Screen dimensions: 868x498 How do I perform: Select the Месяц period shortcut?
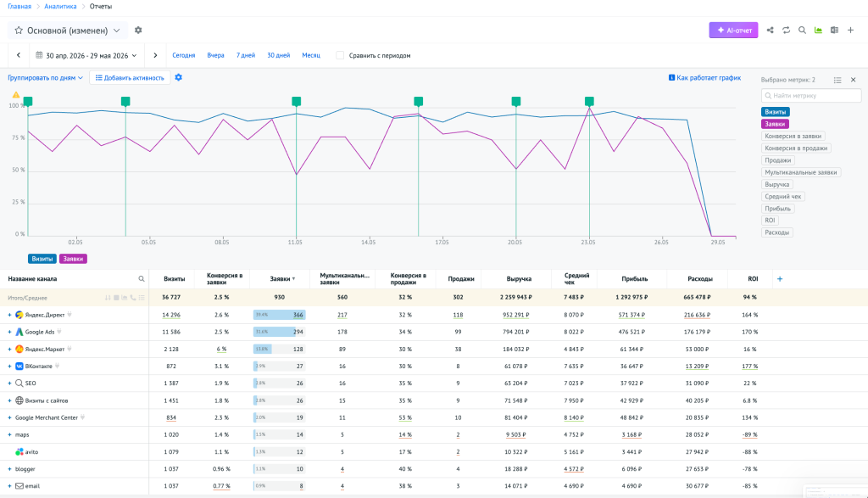[311, 55]
